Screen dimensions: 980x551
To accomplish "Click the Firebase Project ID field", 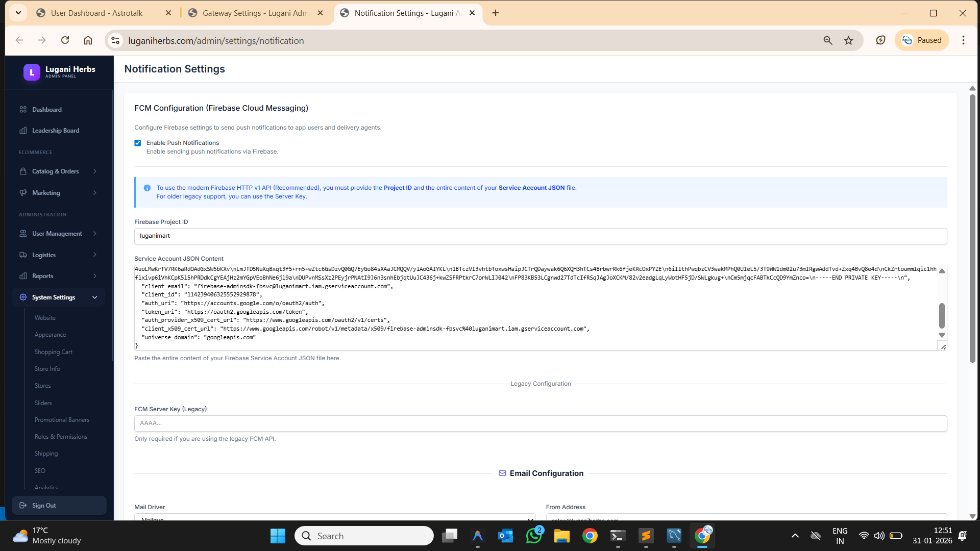I will [x=540, y=236].
